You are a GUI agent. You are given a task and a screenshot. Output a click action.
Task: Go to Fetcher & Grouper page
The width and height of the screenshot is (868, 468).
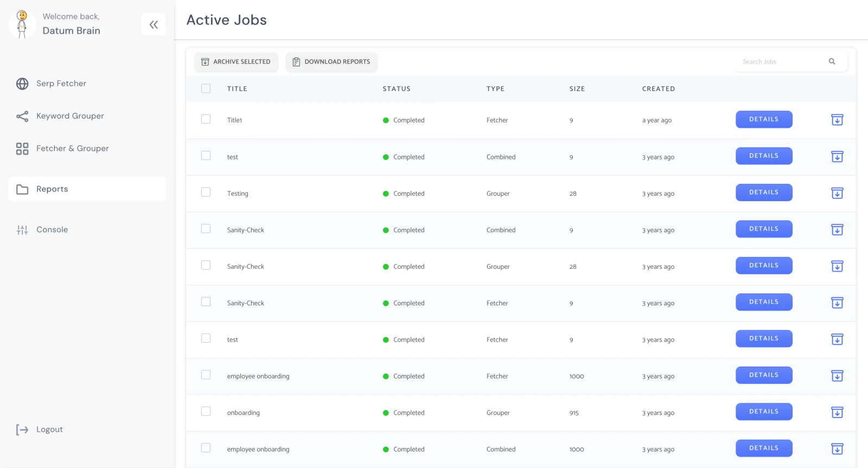coord(87,149)
